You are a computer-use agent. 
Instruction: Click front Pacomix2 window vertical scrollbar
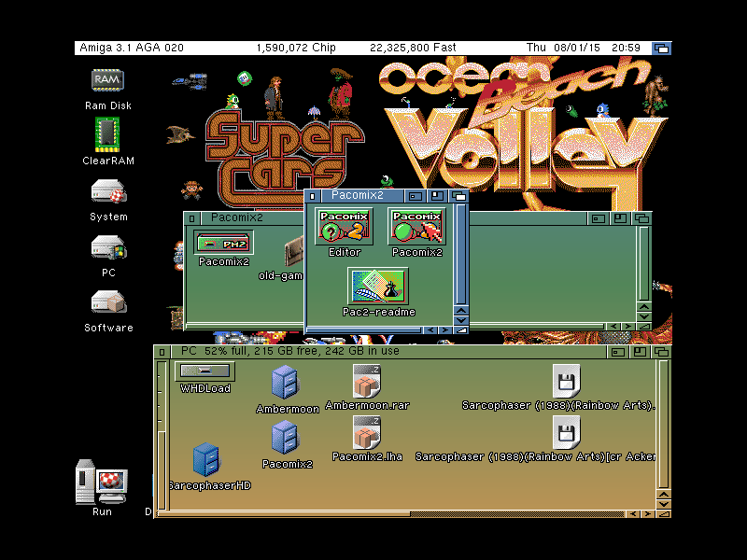coord(460,254)
